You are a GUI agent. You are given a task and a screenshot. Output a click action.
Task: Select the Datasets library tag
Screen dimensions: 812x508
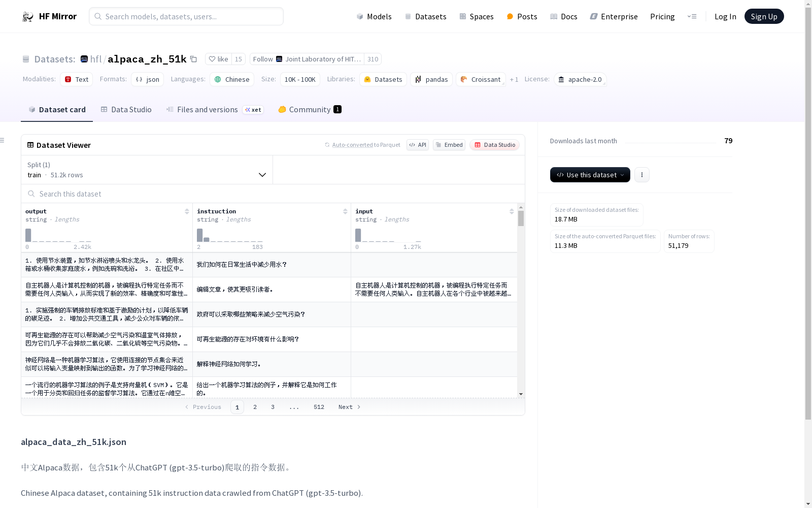tap(383, 79)
